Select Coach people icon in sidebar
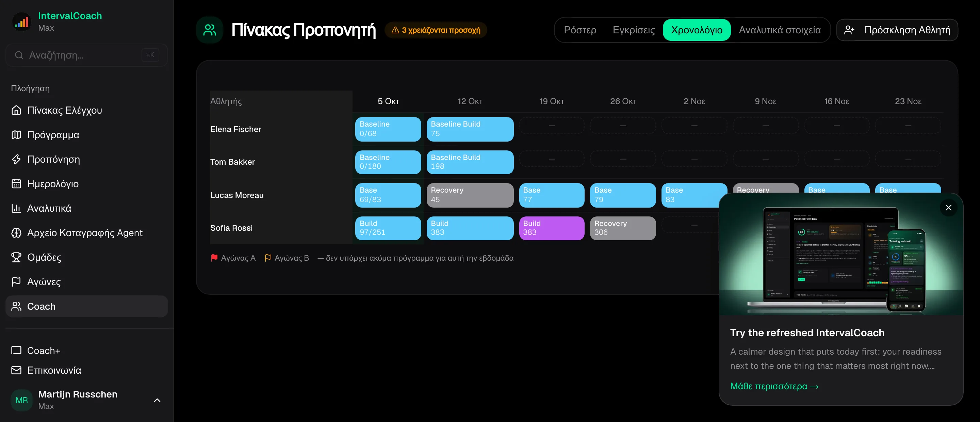Screen dimensions: 980x422 [16, 306]
